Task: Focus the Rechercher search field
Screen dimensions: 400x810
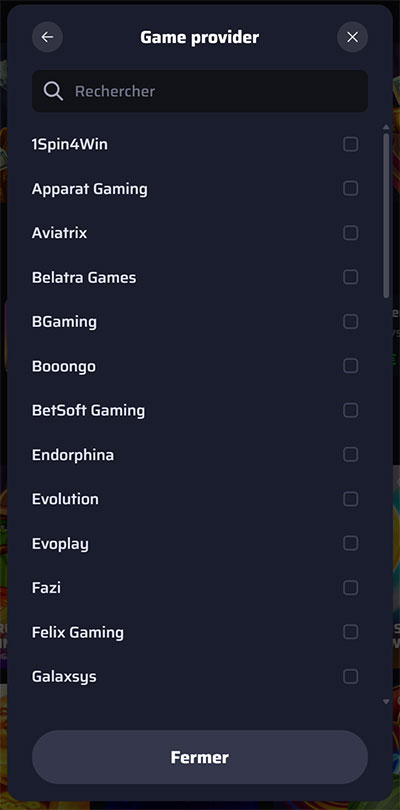Action: point(200,91)
